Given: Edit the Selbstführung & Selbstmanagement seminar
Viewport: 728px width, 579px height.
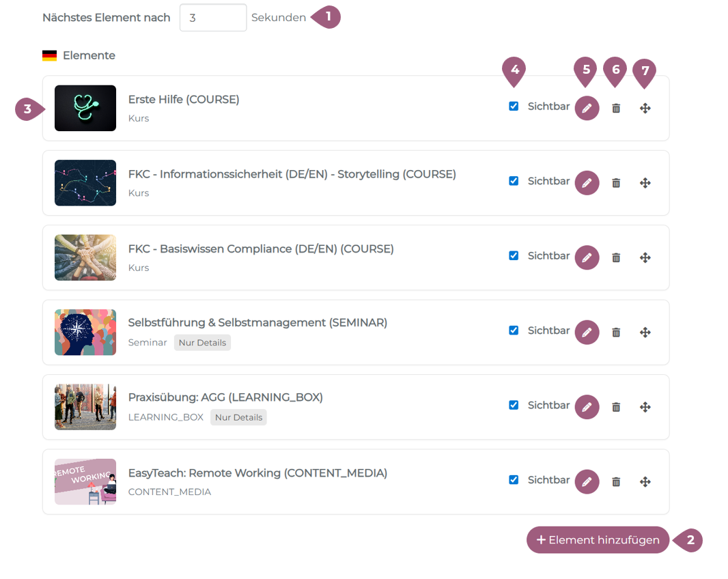Looking at the screenshot, I should click(587, 333).
